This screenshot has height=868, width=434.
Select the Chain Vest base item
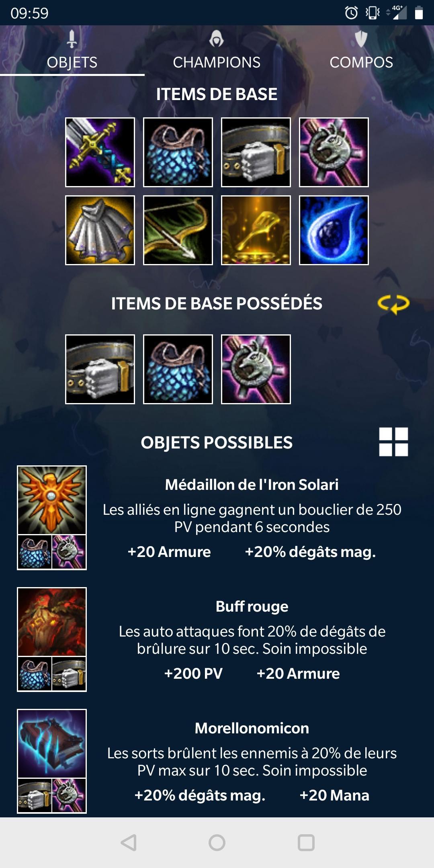178,152
